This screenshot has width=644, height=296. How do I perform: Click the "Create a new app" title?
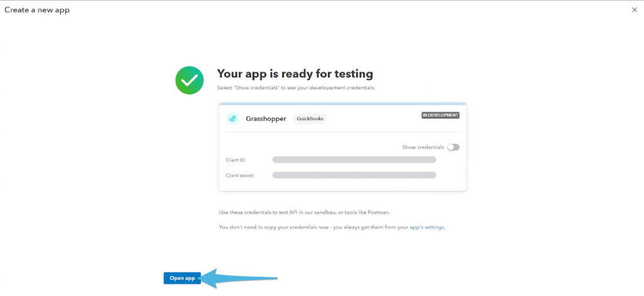tap(36, 10)
